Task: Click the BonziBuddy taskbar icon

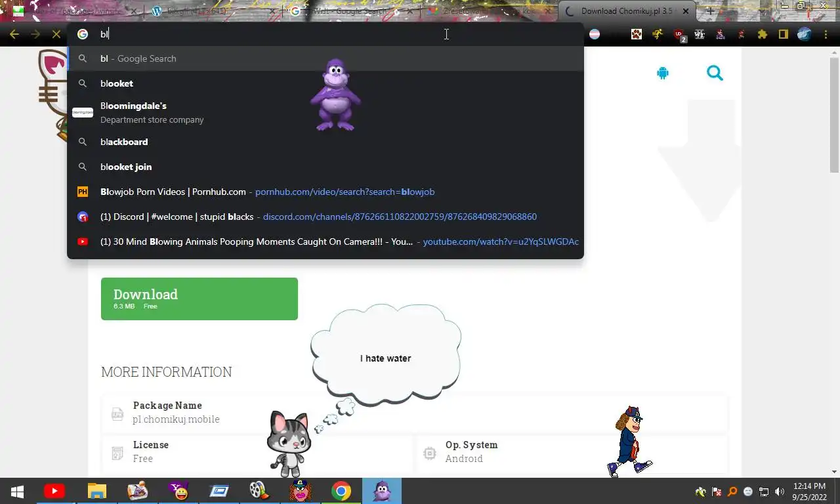Action: (382, 491)
